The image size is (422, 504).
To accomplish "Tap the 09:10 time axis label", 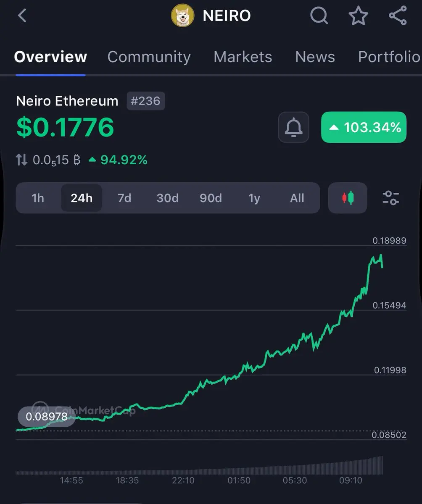I will point(351,480).
